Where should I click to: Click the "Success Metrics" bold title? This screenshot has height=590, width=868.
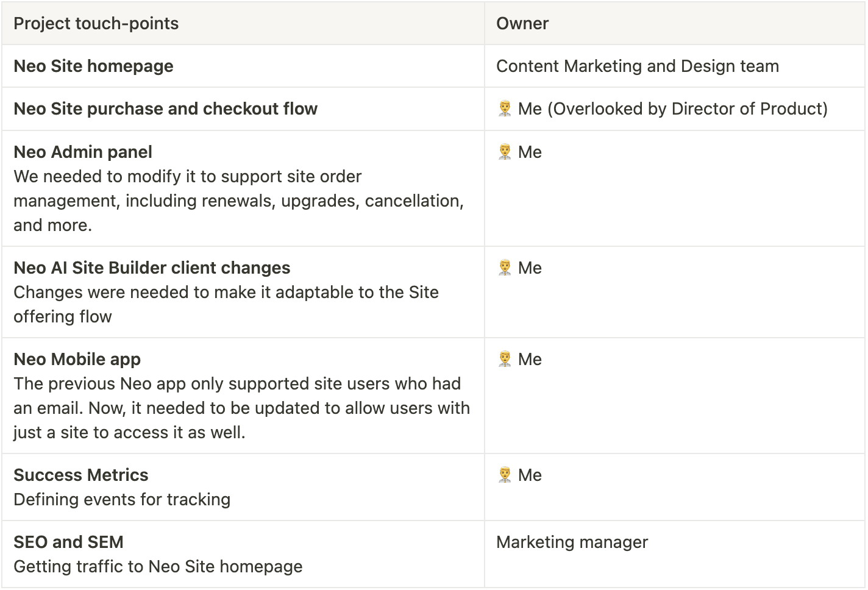click(x=81, y=475)
